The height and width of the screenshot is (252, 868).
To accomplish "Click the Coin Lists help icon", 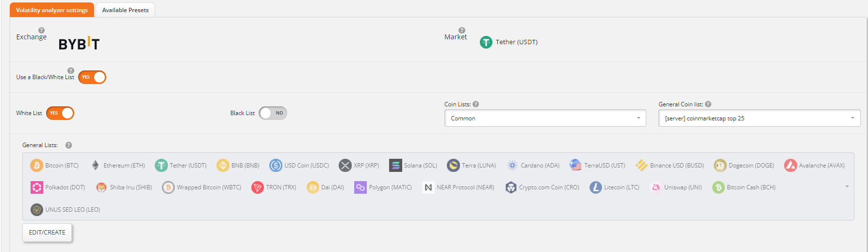I will coord(476,104).
